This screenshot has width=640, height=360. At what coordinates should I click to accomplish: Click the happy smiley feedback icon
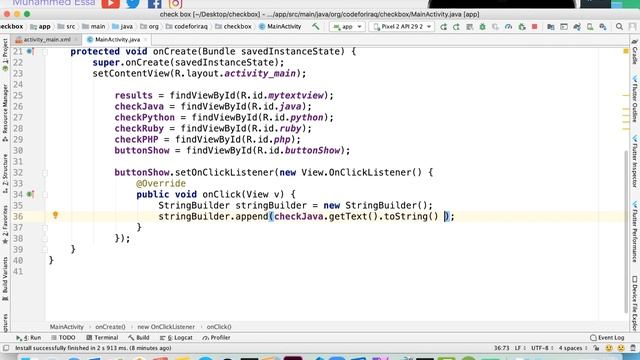point(609,348)
